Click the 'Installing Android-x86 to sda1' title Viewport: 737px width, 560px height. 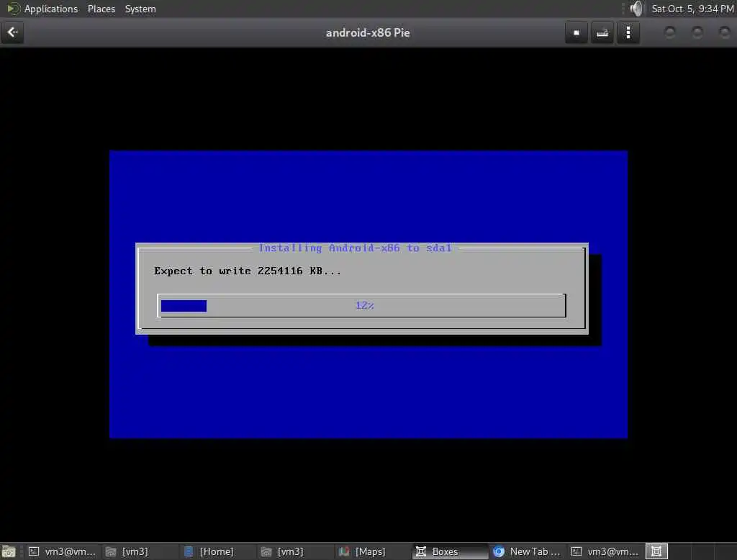point(355,248)
